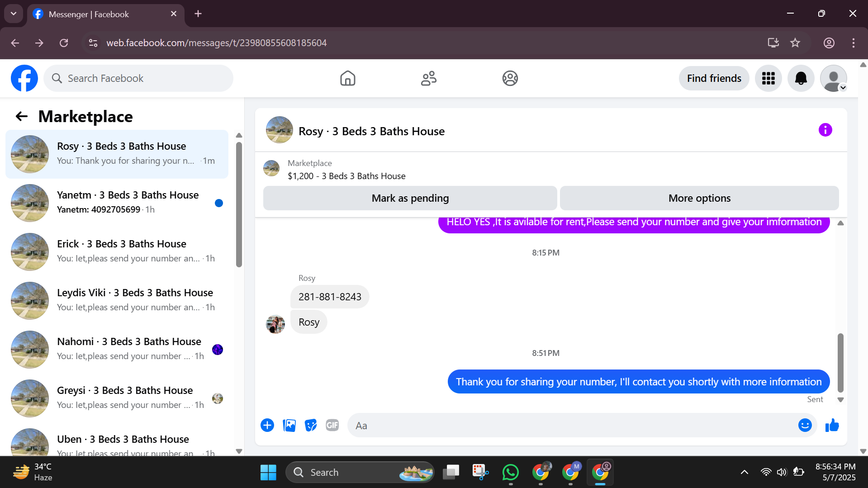The width and height of the screenshot is (868, 488).
Task: View site information icon in address bar
Action: tap(93, 43)
